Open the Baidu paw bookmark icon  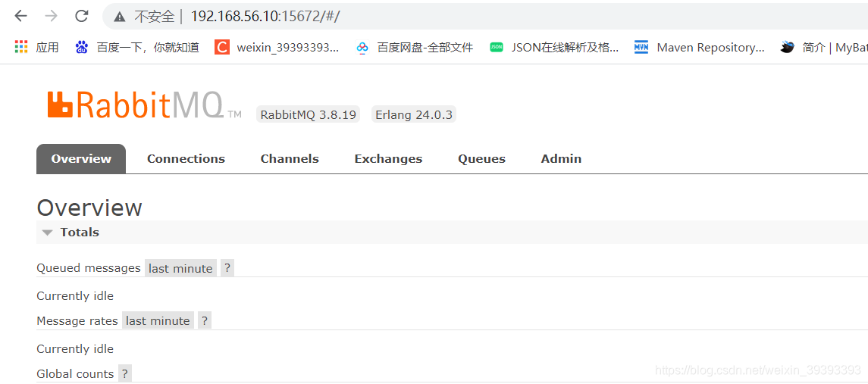(x=81, y=47)
